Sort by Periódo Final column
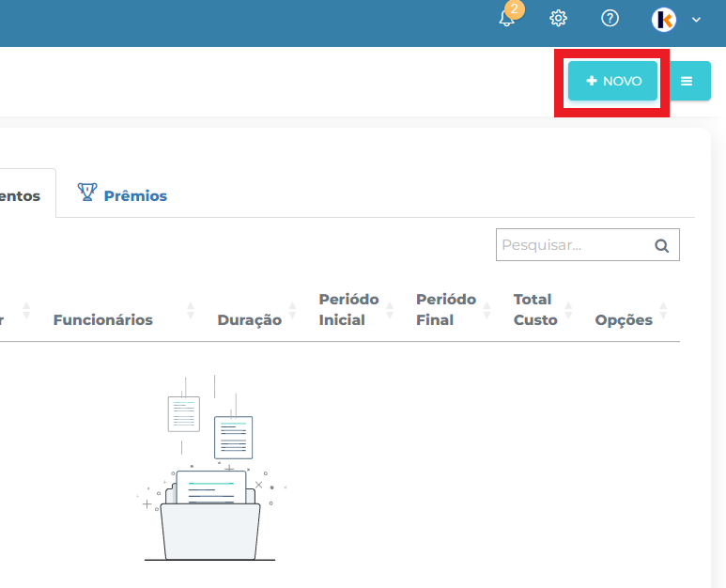The image size is (726, 588). 446,309
